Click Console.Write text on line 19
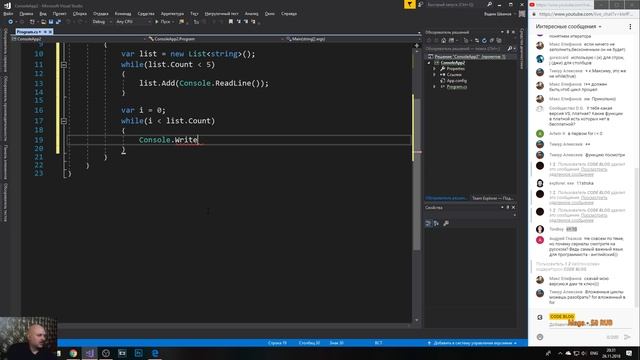Screen dimensions: 640x360 point(169,140)
